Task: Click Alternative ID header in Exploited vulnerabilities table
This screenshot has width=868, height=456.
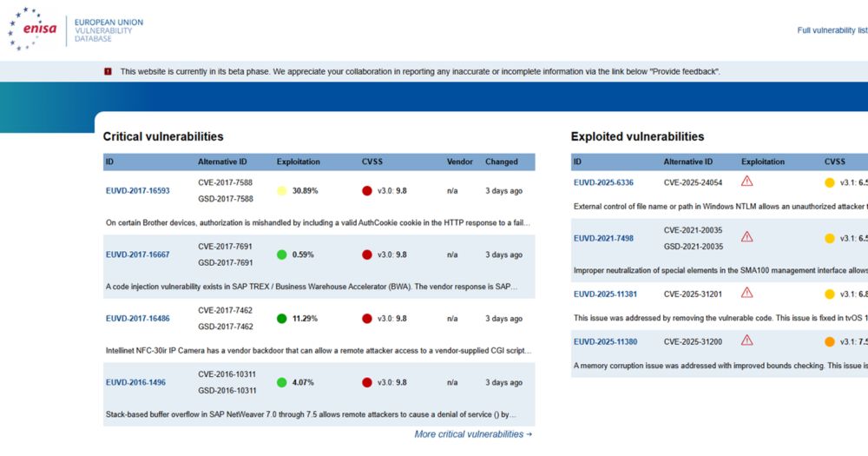Action: (688, 162)
